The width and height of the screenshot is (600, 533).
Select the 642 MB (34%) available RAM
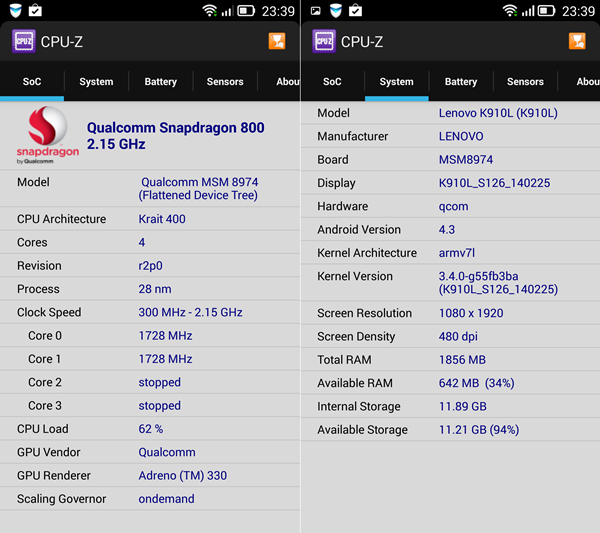[476, 383]
